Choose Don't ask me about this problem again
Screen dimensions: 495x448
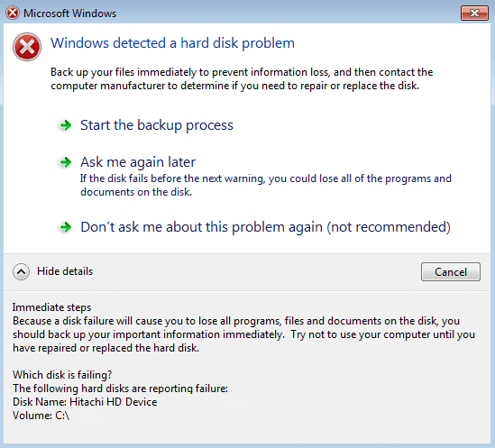click(265, 227)
